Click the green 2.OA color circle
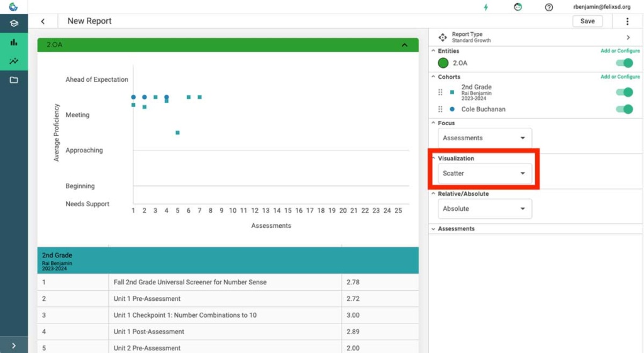The image size is (644, 353). tap(443, 63)
